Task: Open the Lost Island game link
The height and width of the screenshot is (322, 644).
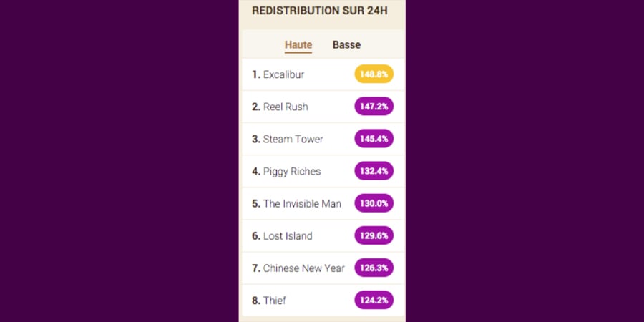Action: pyautogui.click(x=288, y=235)
